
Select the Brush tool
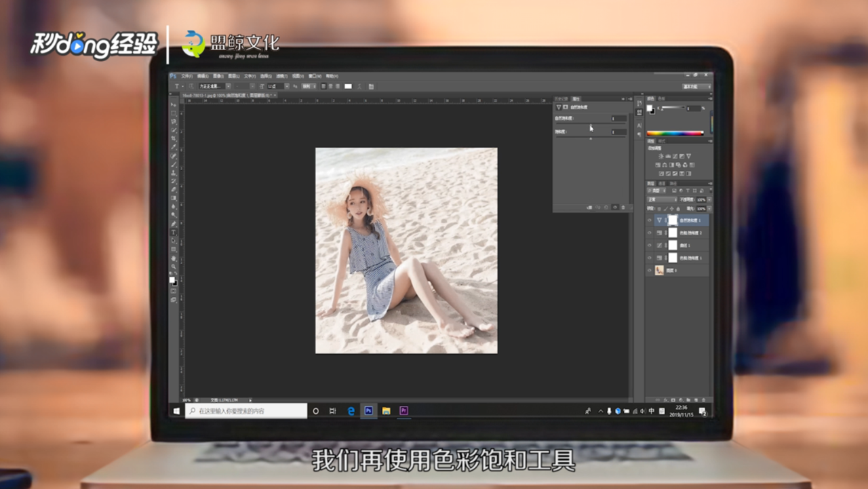point(174,164)
